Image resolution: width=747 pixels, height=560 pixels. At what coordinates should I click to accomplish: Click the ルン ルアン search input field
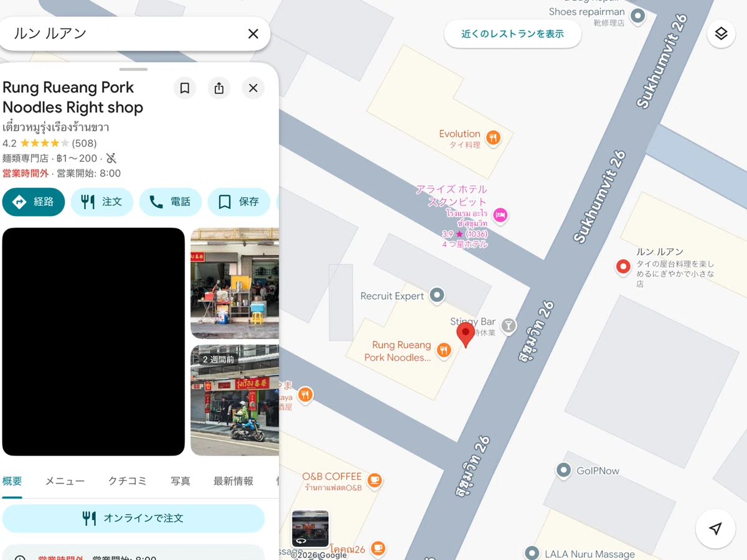(125, 34)
